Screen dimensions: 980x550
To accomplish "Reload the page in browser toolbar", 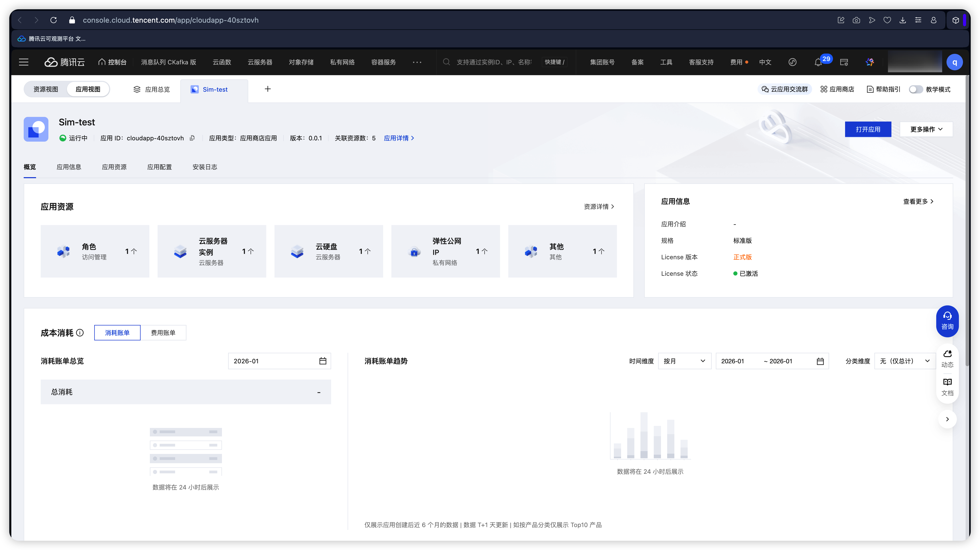I will (x=54, y=20).
